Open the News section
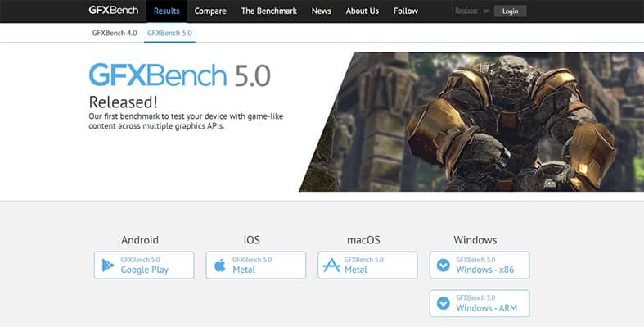The height and width of the screenshot is (327, 644). (321, 11)
